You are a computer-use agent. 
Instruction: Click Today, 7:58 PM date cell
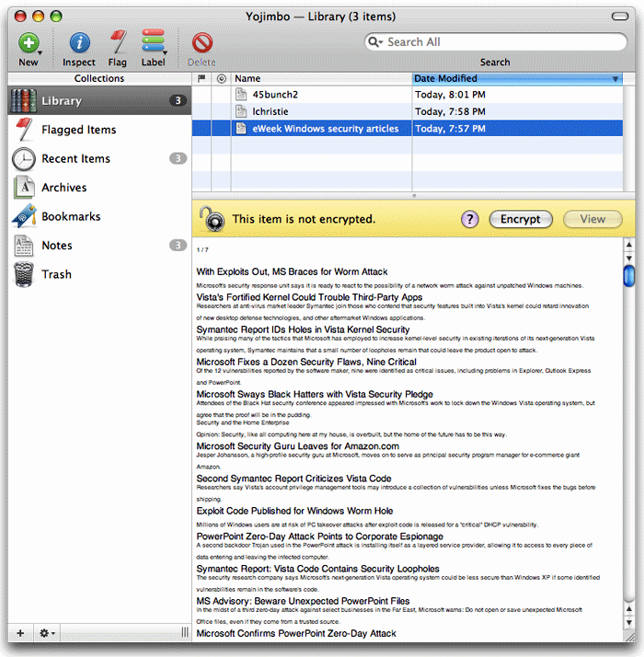(x=451, y=111)
